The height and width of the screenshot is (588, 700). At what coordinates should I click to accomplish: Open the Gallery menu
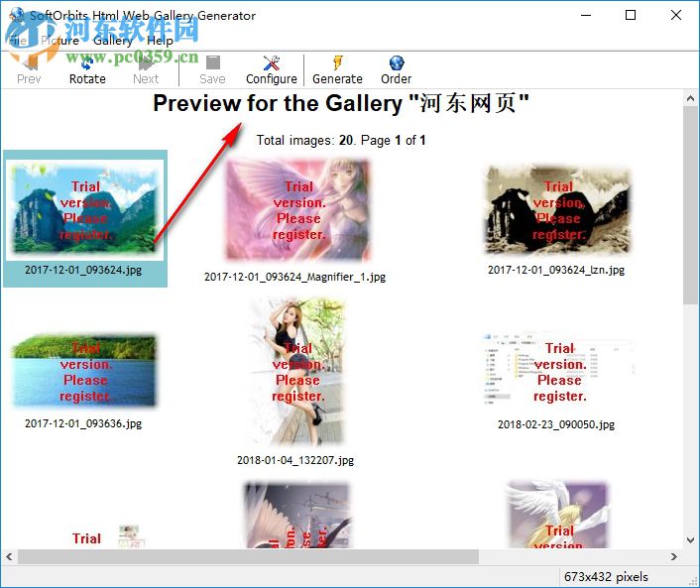coord(113,41)
